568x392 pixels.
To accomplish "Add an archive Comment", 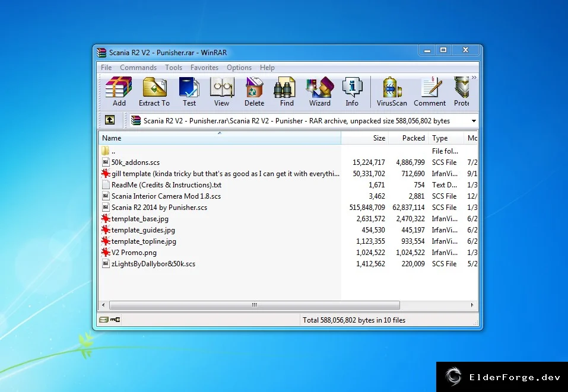I will [430, 91].
